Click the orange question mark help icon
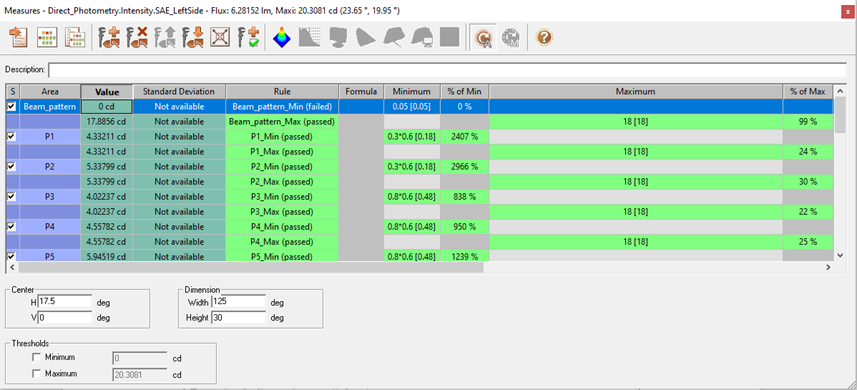 tap(544, 37)
